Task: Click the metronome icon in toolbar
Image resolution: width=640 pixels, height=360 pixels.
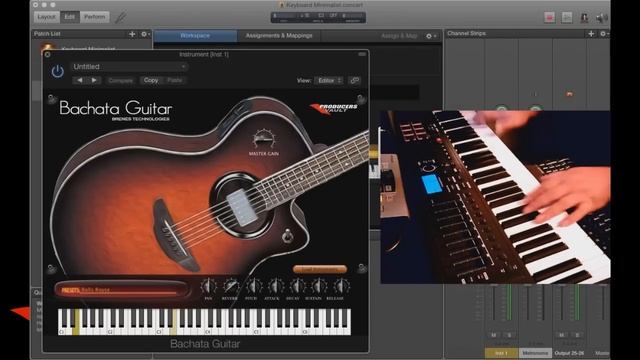Action: click(x=584, y=17)
